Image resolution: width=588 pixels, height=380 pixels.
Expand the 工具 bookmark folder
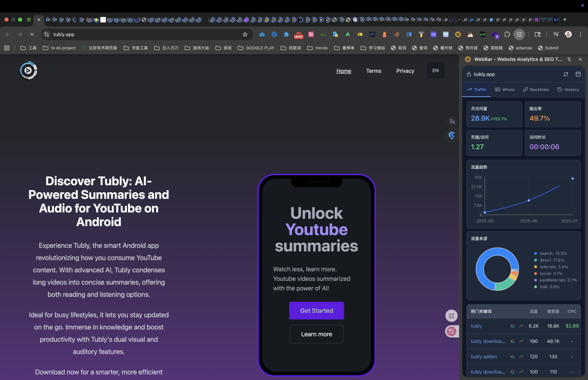pyautogui.click(x=28, y=48)
